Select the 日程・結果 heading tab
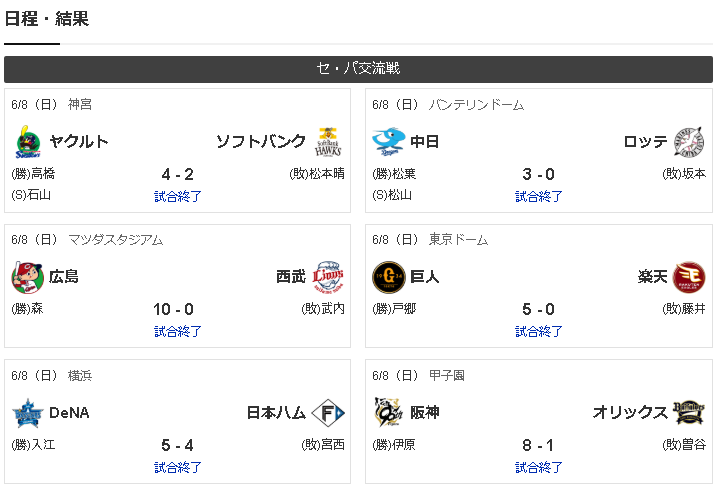The image size is (716, 488). [47, 19]
